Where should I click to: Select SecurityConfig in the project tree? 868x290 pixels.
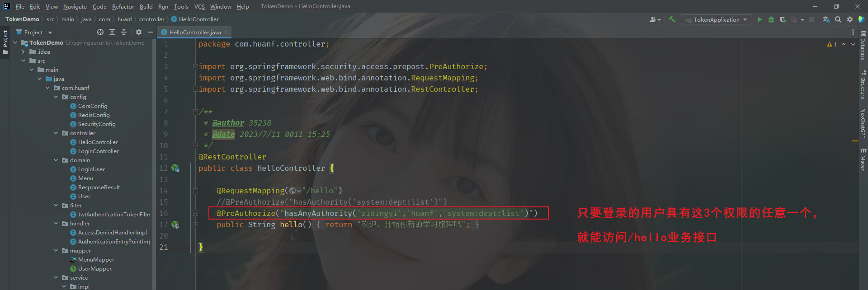[x=97, y=124]
